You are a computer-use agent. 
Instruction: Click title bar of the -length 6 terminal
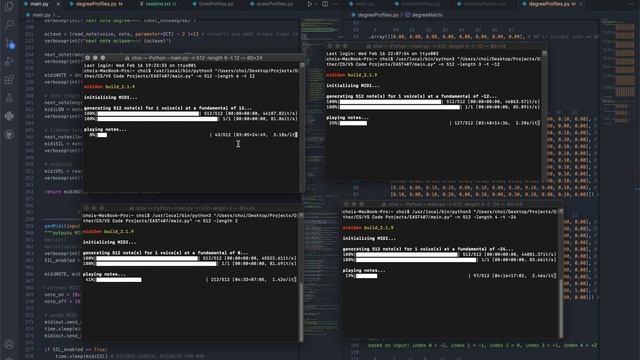click(194, 58)
